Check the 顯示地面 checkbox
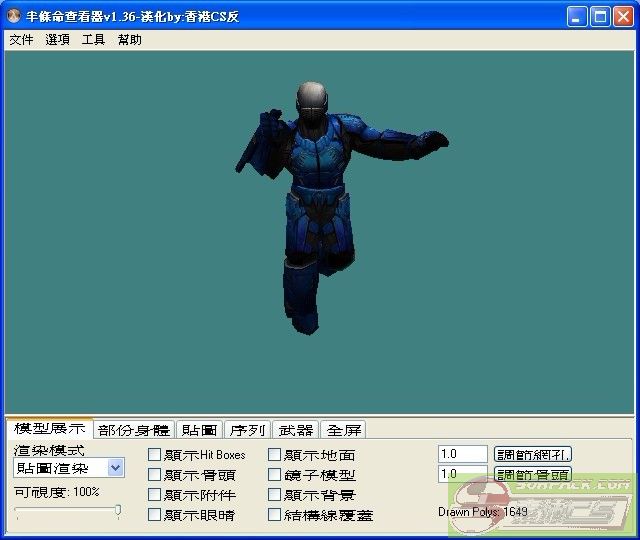This screenshot has height=540, width=640. point(275,455)
